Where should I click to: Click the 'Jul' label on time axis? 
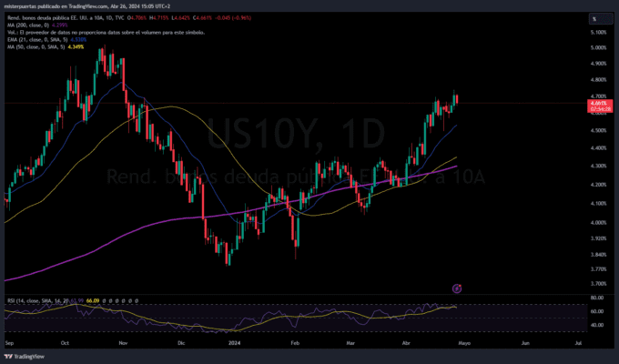[x=579, y=345]
